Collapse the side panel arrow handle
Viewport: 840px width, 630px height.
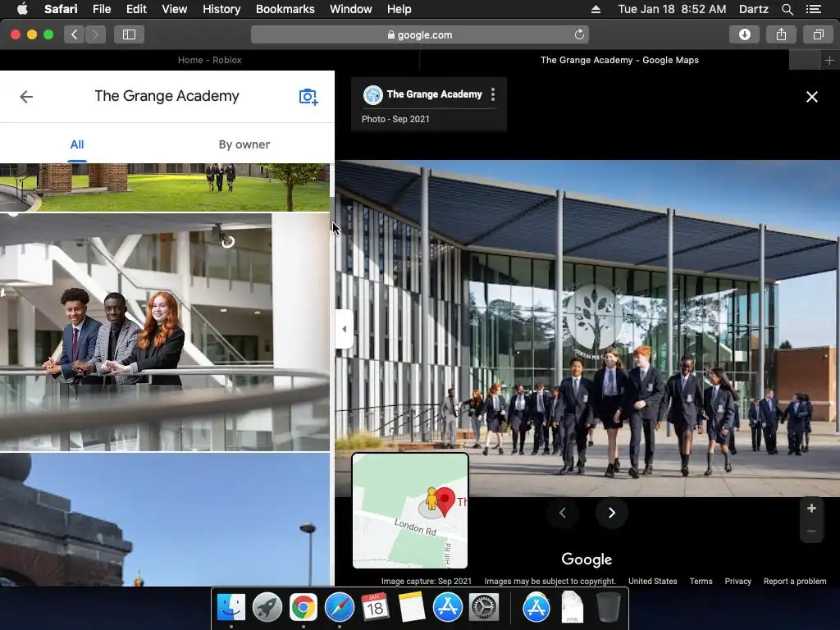point(344,329)
